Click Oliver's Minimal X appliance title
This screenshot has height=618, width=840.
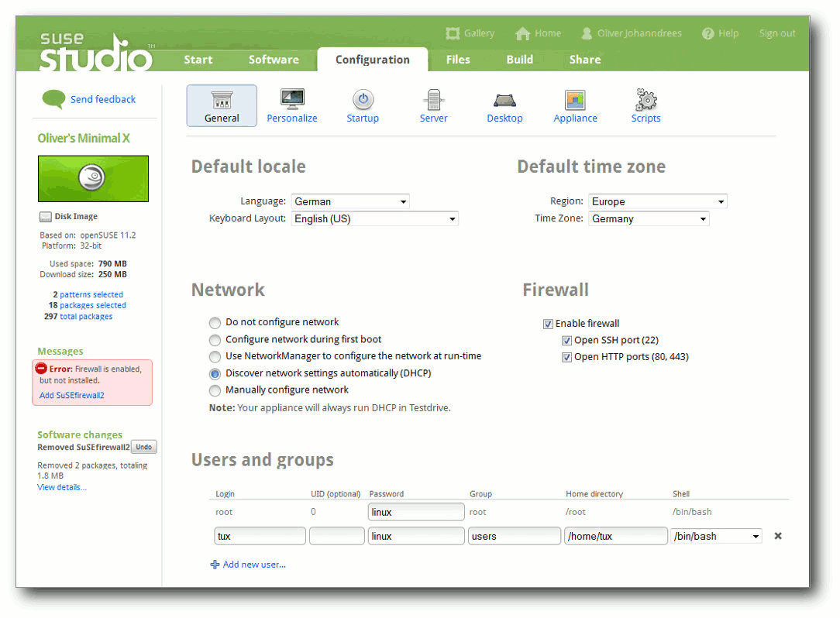tap(84, 138)
